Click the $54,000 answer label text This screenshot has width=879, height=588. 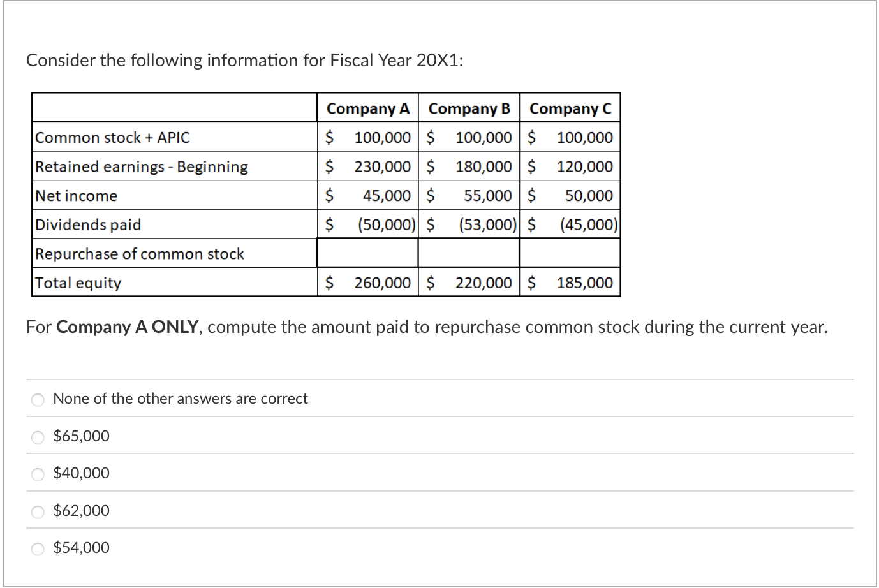pos(81,547)
